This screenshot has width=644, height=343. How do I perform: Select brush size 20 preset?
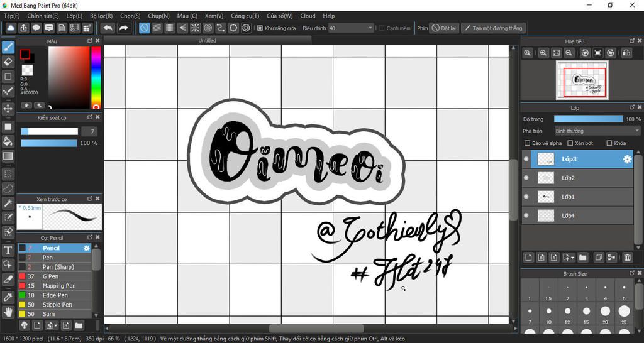605,312
